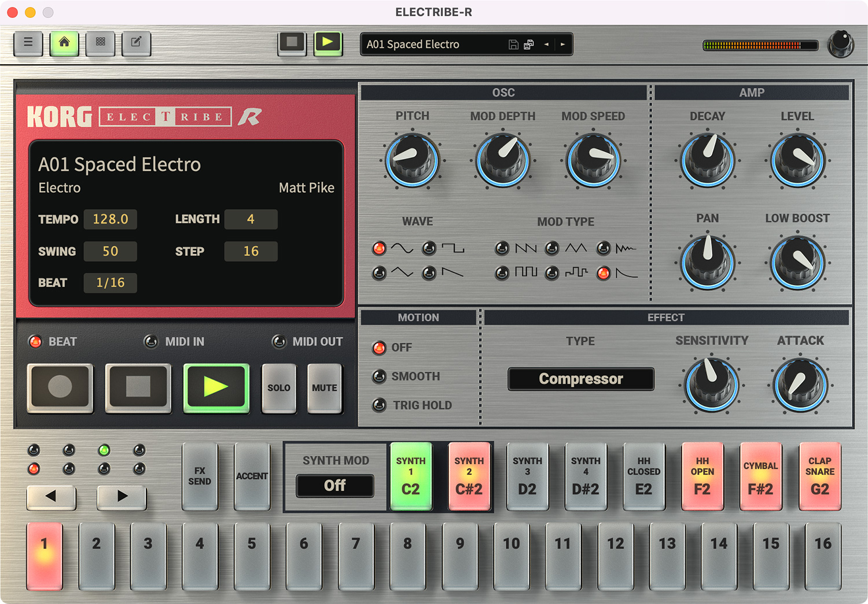
Task: Click the SWING value 50
Action: 111,251
